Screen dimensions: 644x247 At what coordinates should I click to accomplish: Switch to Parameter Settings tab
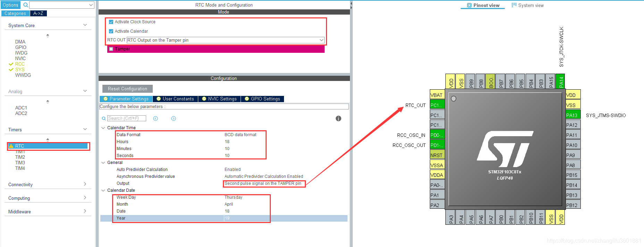point(126,99)
